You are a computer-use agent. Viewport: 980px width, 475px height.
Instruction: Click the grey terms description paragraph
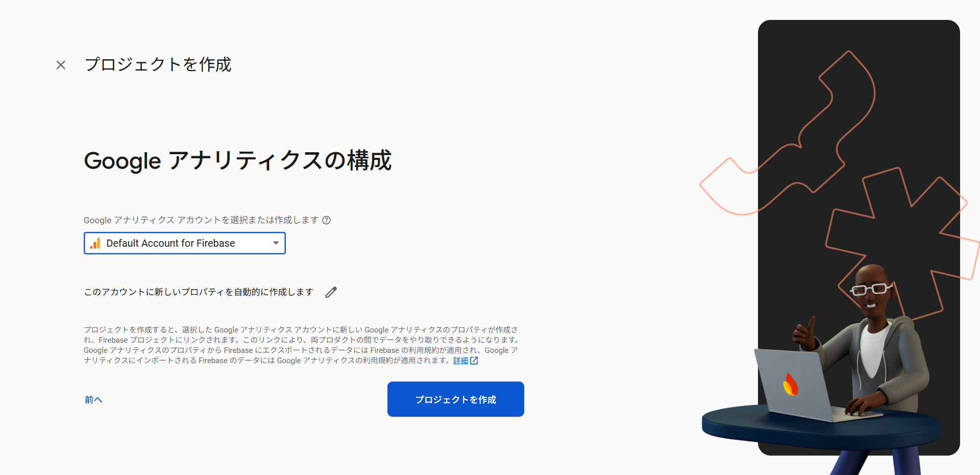pos(301,345)
